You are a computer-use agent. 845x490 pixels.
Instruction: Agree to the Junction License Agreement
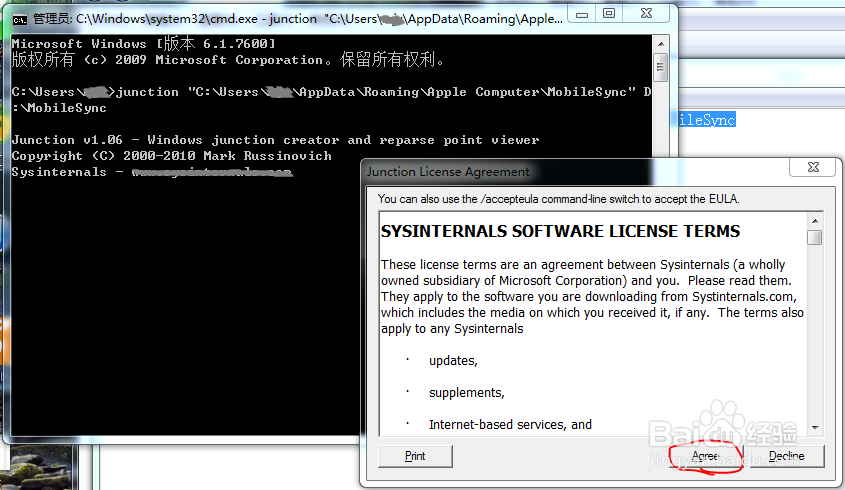[x=705, y=456]
